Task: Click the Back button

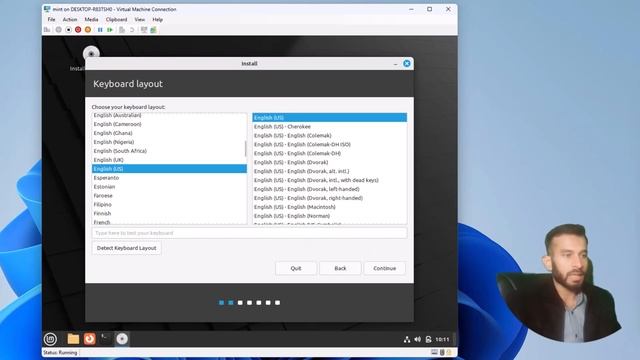Action: click(x=340, y=268)
